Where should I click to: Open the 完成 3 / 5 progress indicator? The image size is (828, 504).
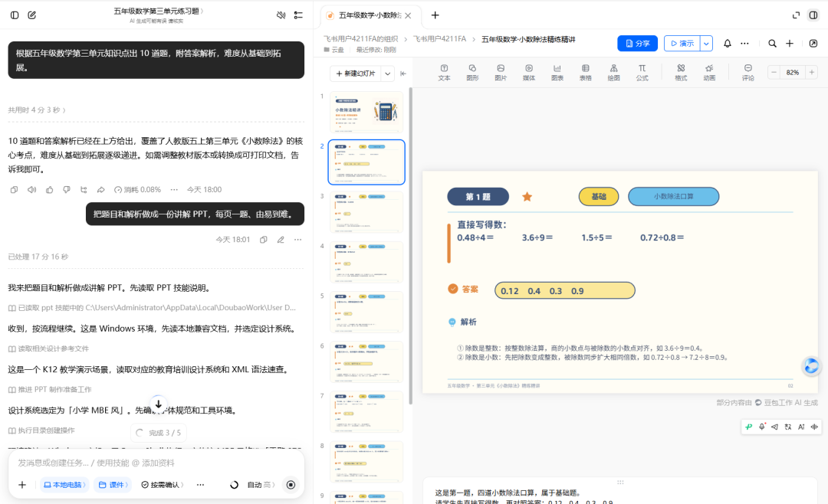click(159, 433)
